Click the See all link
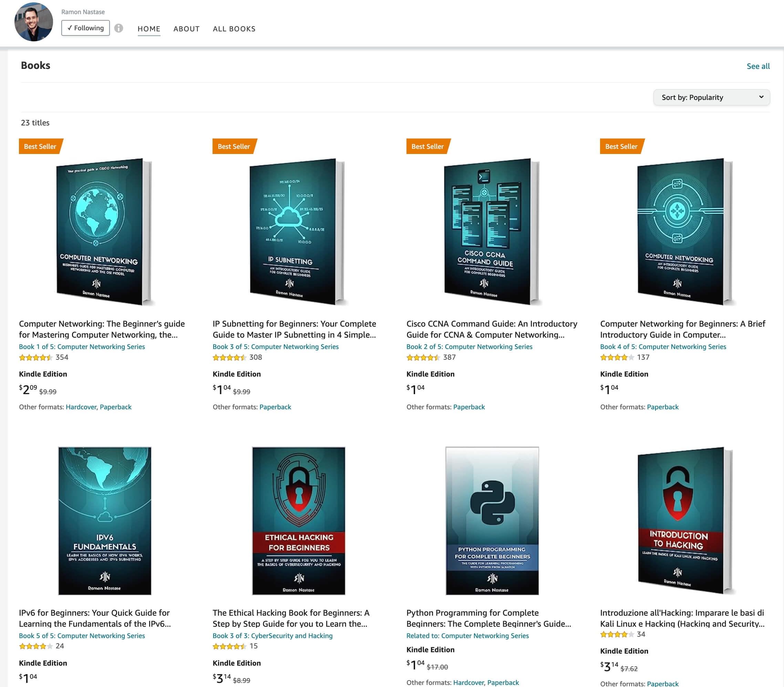This screenshot has width=784, height=687. pyautogui.click(x=757, y=66)
